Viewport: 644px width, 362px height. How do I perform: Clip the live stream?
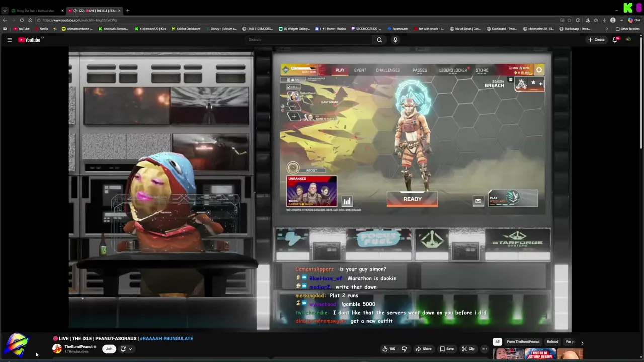pyautogui.click(x=468, y=349)
